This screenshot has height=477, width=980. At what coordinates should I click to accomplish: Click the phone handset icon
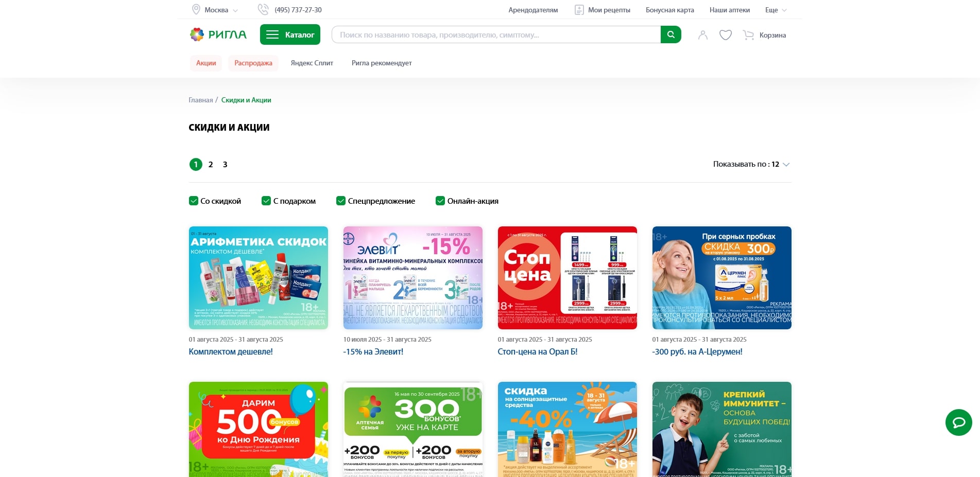[263, 9]
